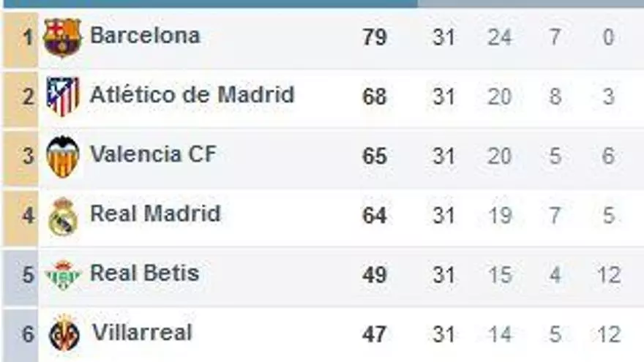The height and width of the screenshot is (362, 644).
Task: Go to the Valencia CF team page
Action: pyautogui.click(x=153, y=154)
